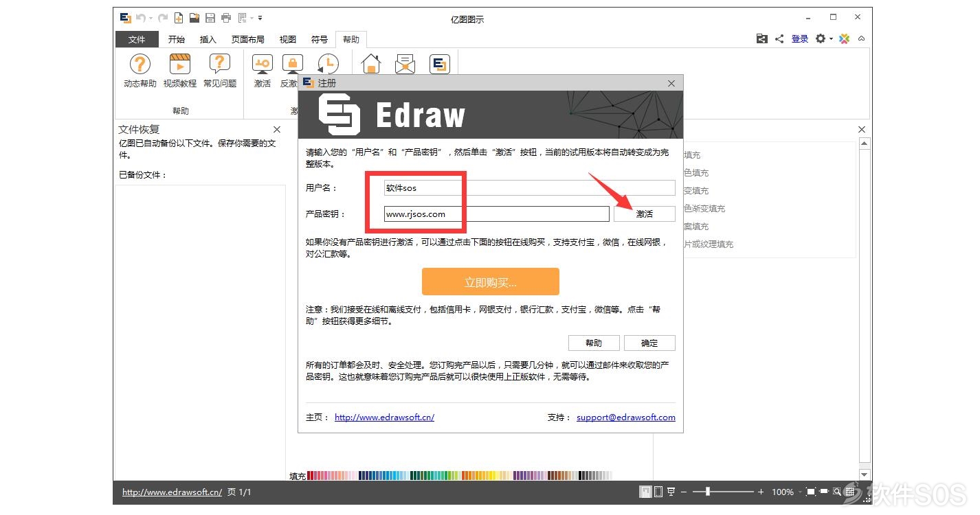
Task: Click the New document icon in quick access
Action: click(x=179, y=18)
